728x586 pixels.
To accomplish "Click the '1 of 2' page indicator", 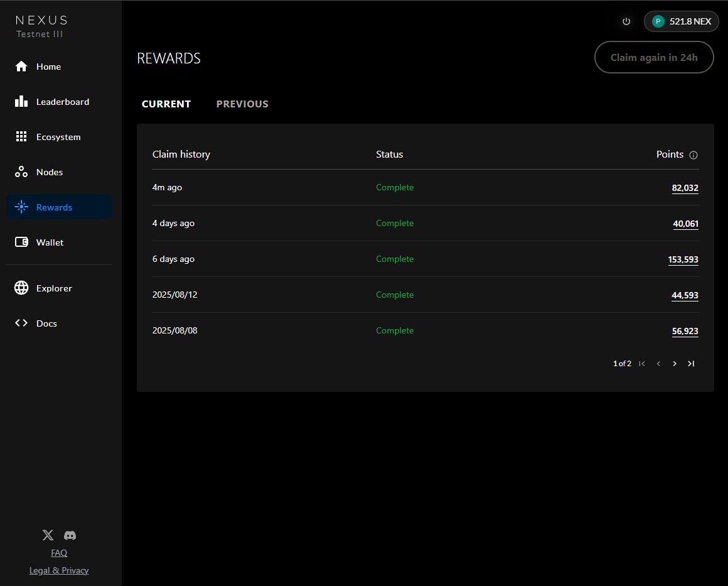I will (x=622, y=364).
